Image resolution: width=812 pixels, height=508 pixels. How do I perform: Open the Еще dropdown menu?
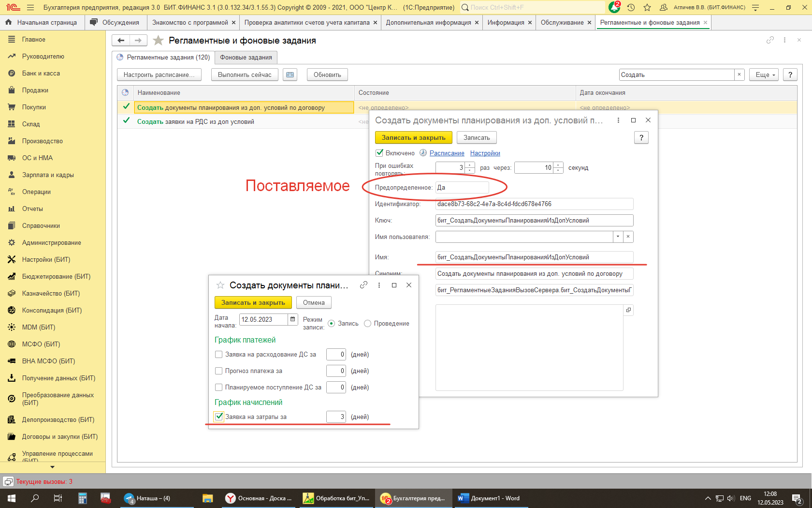coord(764,75)
